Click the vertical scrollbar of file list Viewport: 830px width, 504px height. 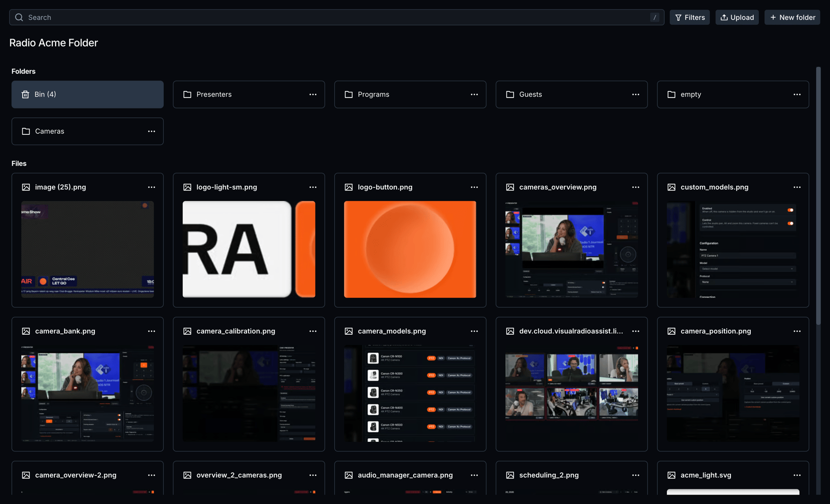(818, 196)
